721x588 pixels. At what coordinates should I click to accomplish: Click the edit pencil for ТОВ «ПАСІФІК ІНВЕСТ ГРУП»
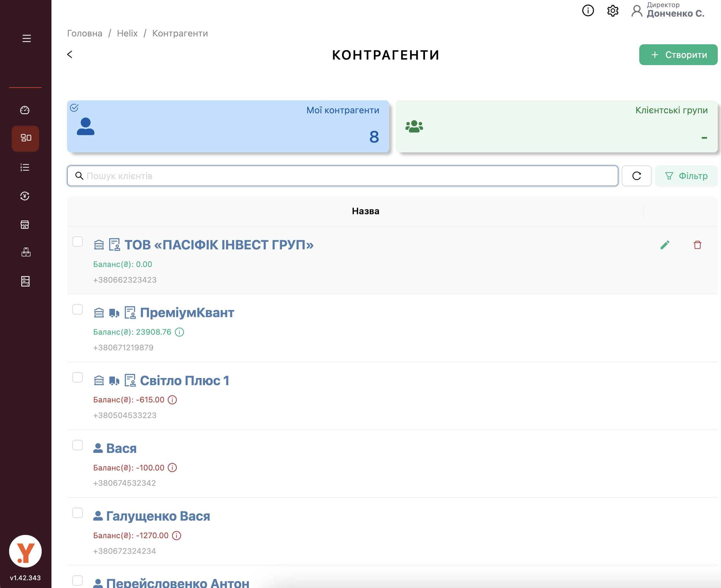pyautogui.click(x=665, y=245)
